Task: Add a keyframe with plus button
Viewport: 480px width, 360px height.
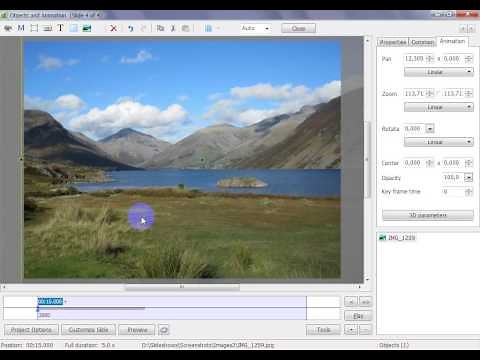Action: click(x=351, y=330)
